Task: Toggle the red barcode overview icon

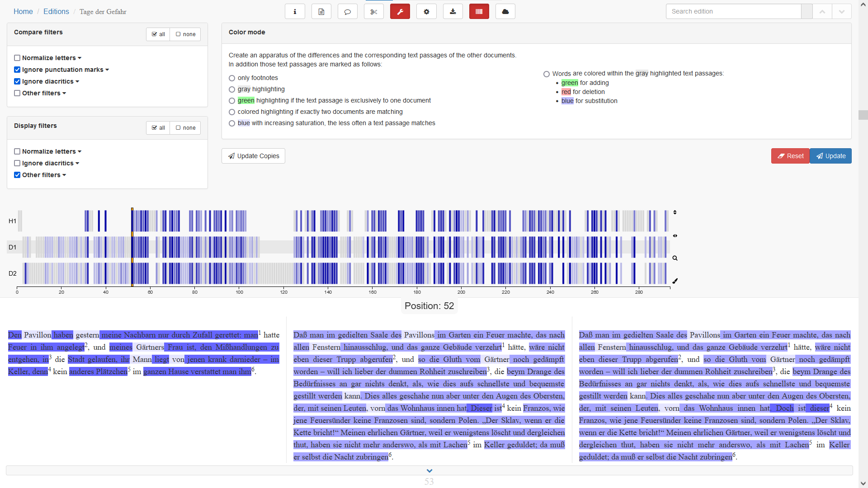Action: 479,12
